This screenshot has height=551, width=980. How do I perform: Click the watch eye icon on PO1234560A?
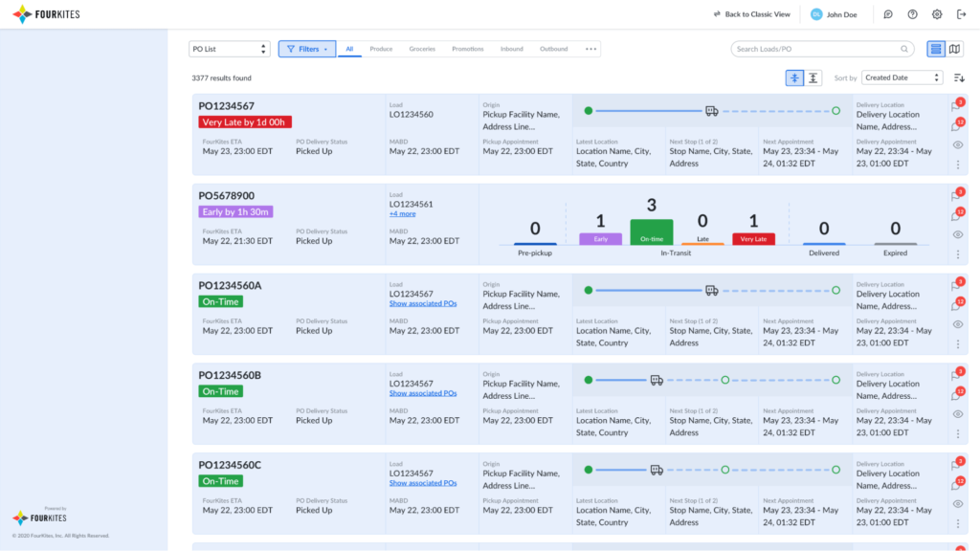[956, 323]
